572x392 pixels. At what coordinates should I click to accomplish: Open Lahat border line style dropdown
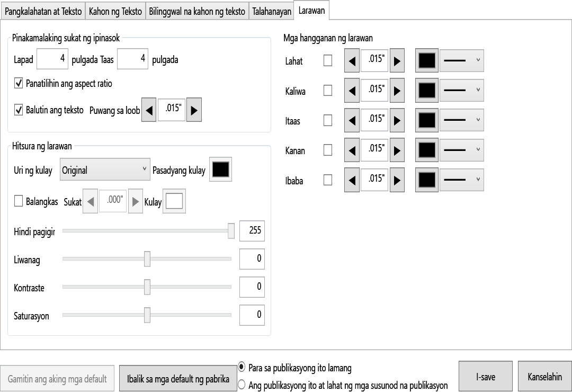coord(462,60)
